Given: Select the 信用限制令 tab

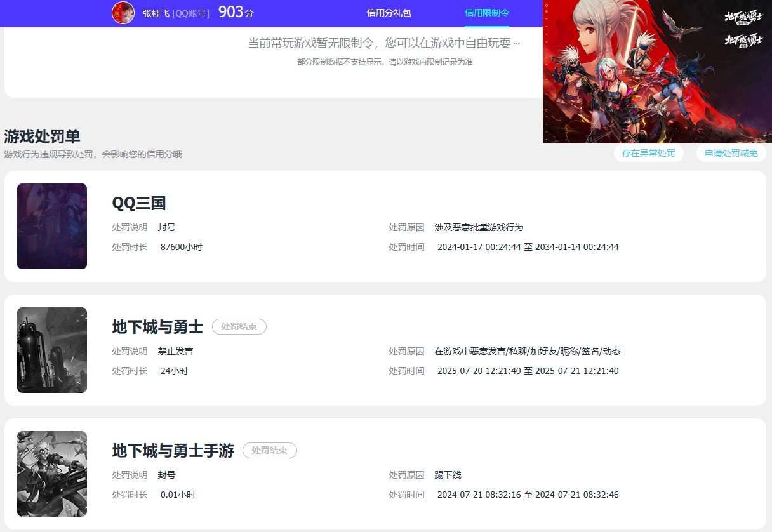Looking at the screenshot, I should point(487,13).
